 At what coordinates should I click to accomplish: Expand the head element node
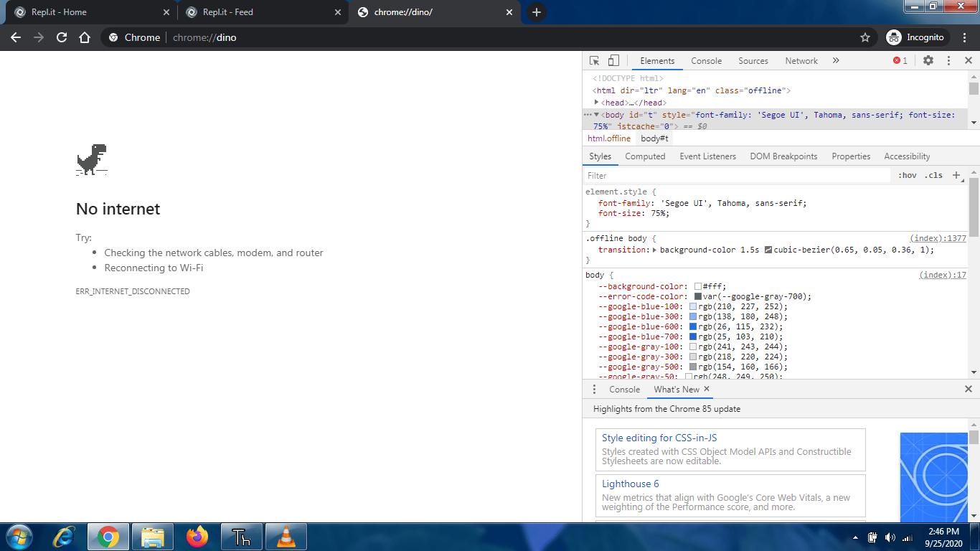pyautogui.click(x=596, y=103)
